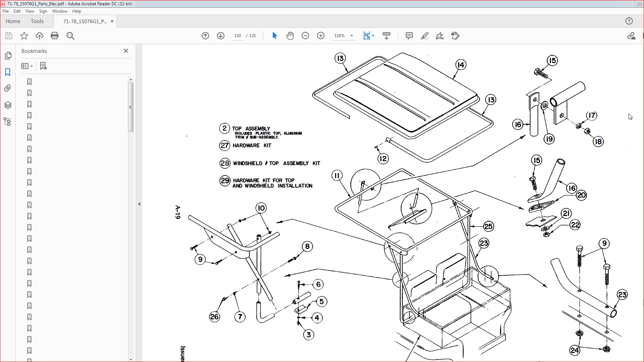Open the bookmark options menu
Viewport: 644px width, 362px height.
tap(27, 66)
